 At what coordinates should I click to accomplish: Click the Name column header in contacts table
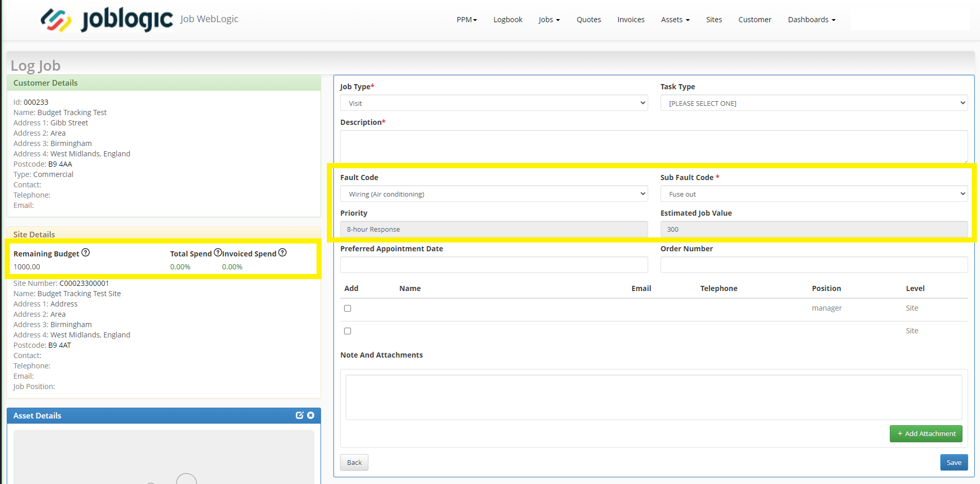pyautogui.click(x=410, y=288)
